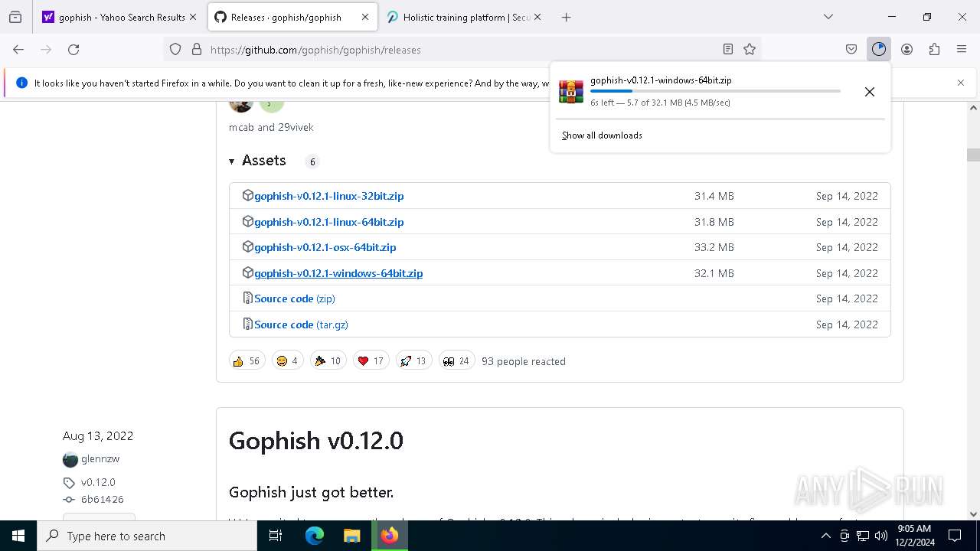Download gophish-v0.12.1-linux-64bit.zip
This screenshot has height=551, width=980.
[328, 222]
